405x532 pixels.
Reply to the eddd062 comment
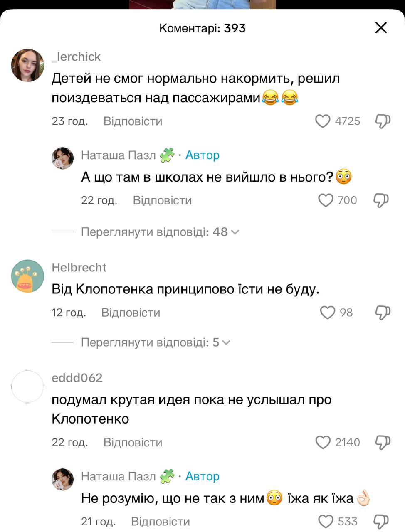(x=133, y=442)
